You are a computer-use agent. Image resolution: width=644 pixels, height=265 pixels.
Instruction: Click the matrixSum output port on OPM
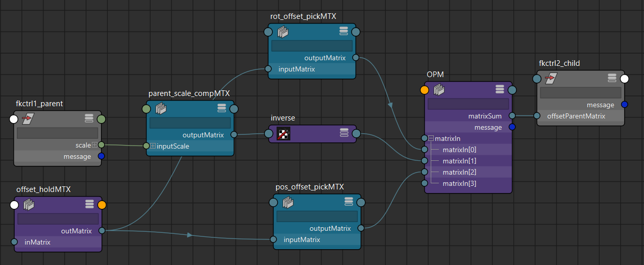(x=512, y=116)
